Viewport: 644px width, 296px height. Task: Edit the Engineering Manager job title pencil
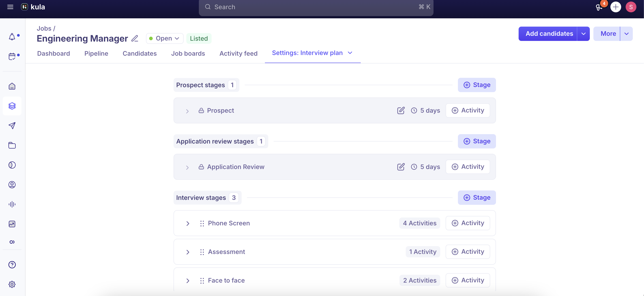135,38
